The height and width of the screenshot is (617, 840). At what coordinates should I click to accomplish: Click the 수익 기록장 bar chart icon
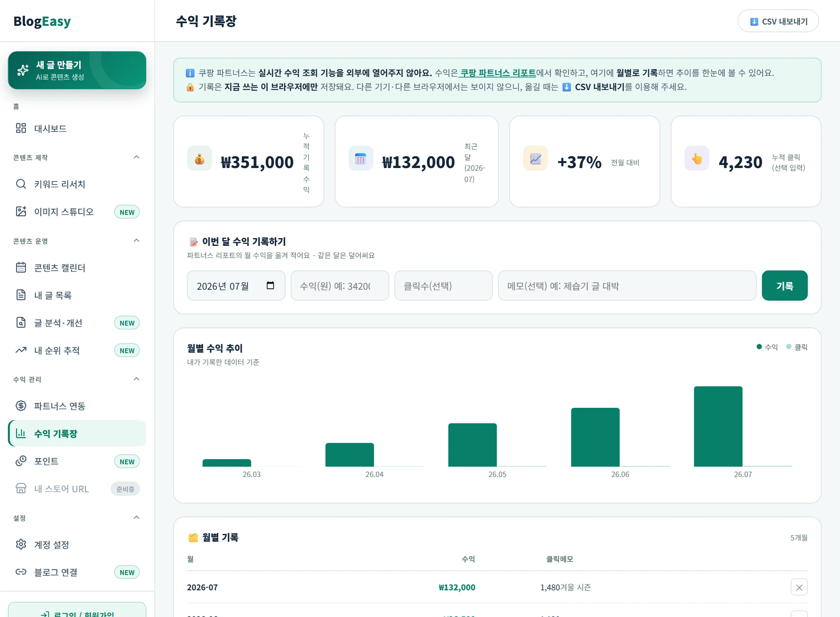click(21, 433)
